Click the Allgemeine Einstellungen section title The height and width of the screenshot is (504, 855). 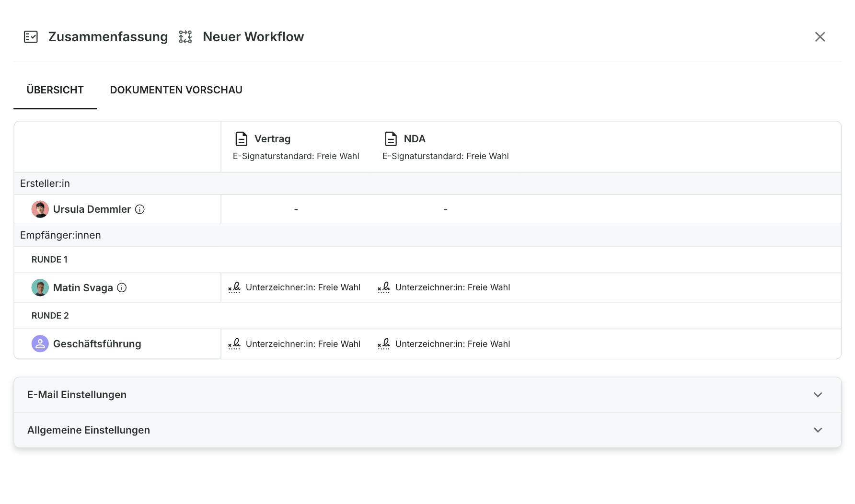[89, 430]
